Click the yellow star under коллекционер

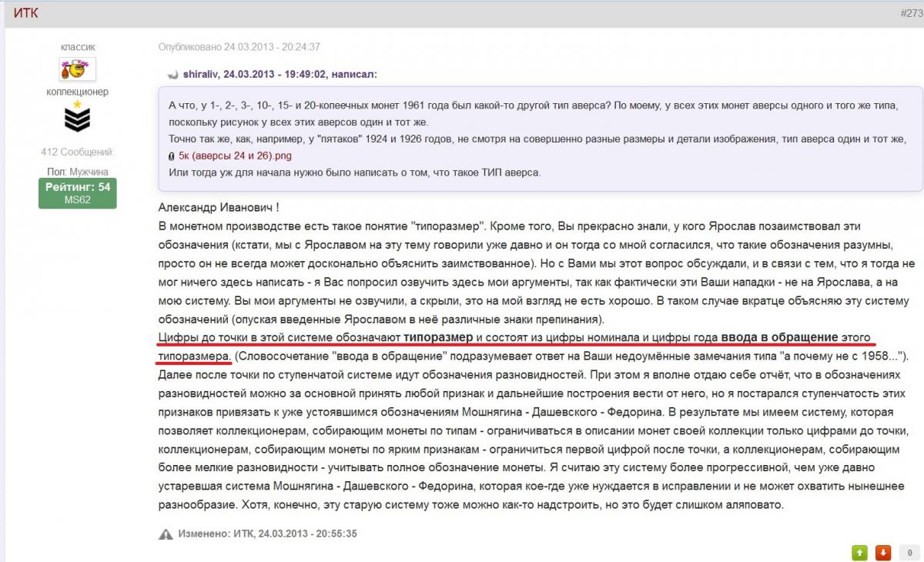click(77, 104)
